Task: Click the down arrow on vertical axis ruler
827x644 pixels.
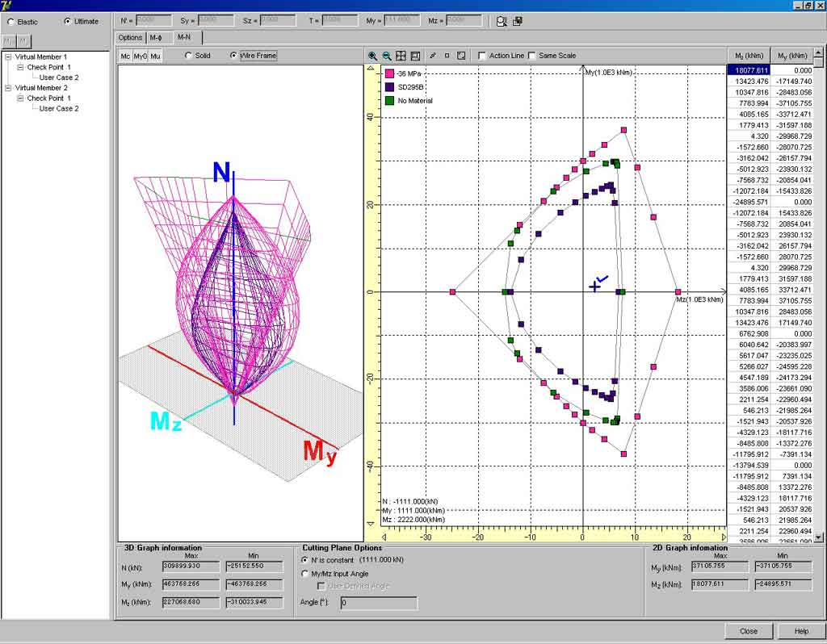Action: tap(371, 524)
